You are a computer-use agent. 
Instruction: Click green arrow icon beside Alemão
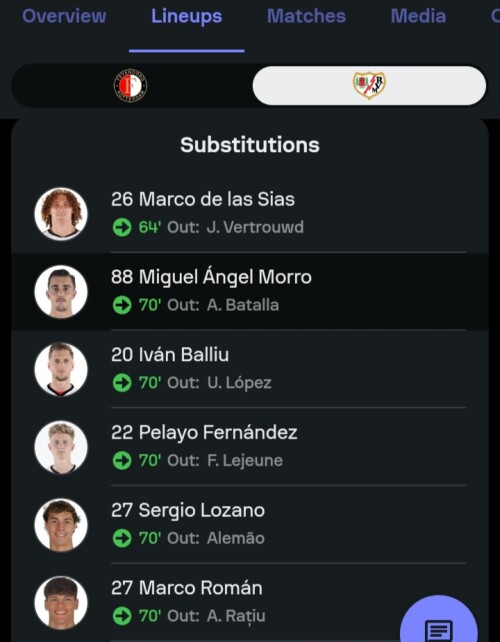coord(122,538)
